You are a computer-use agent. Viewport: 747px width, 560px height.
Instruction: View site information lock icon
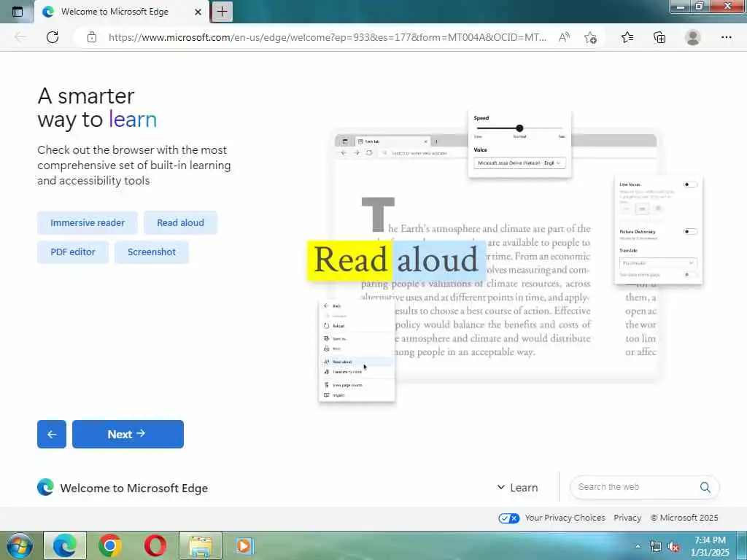[92, 37]
